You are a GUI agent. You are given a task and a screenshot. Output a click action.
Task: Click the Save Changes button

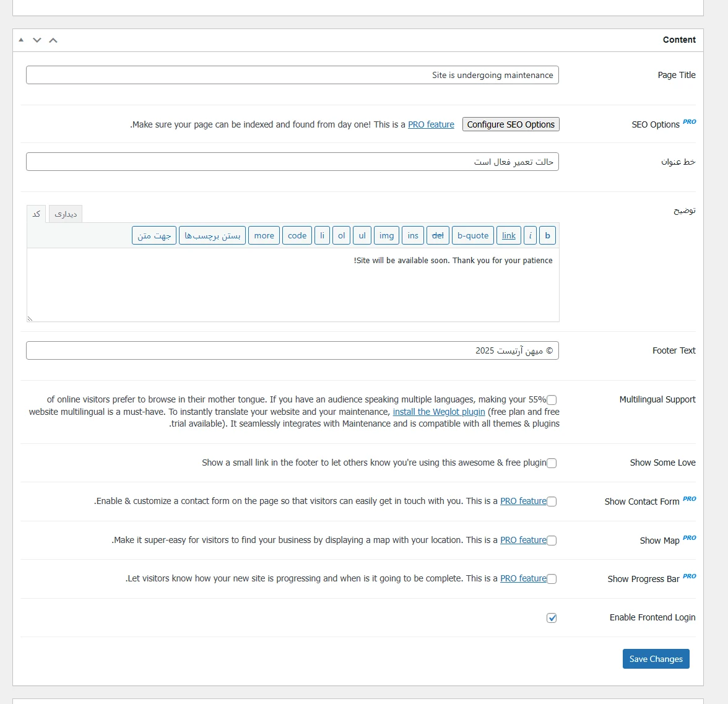pos(656,659)
